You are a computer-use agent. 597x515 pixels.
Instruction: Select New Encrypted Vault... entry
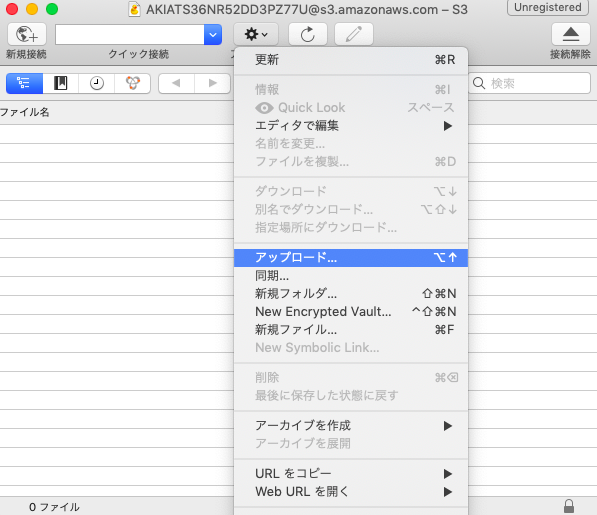click(x=351, y=311)
